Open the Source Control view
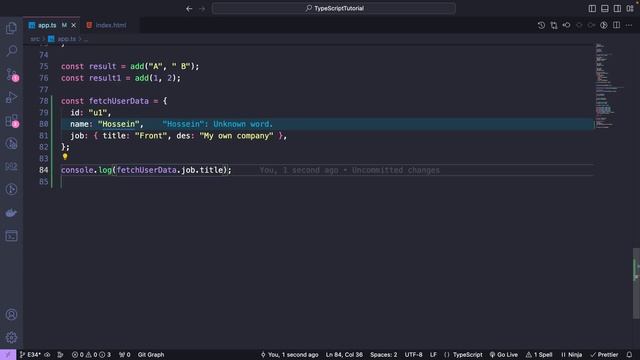Image resolution: width=640 pixels, height=360 pixels. (x=11, y=74)
